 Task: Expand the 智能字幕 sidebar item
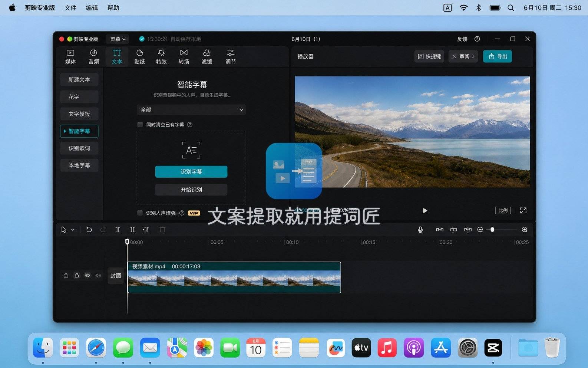point(79,131)
